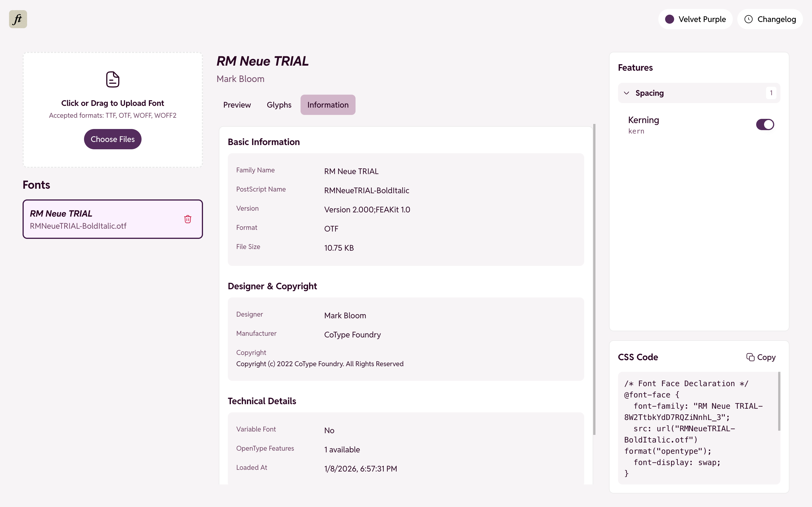The height and width of the screenshot is (507, 812).
Task: Select the Information tab
Action: (x=328, y=104)
